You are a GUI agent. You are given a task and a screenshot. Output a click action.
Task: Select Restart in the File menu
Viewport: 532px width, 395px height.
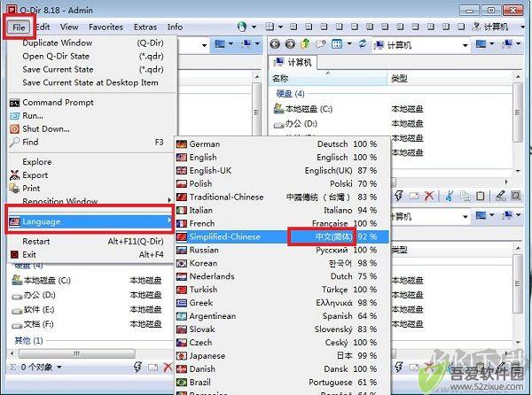pyautogui.click(x=92, y=241)
